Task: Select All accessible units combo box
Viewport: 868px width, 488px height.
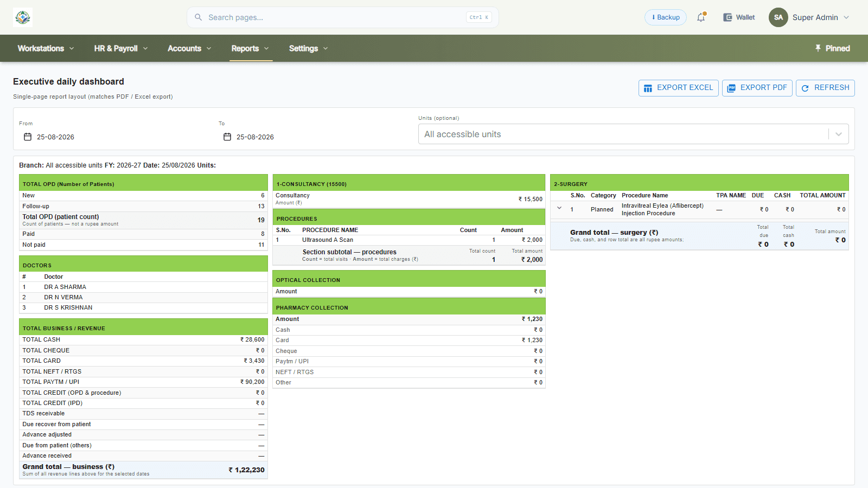Action: [x=634, y=134]
